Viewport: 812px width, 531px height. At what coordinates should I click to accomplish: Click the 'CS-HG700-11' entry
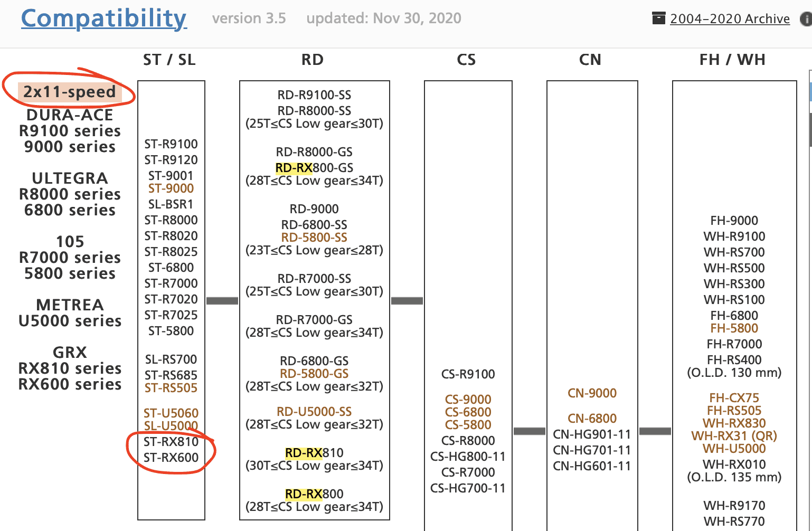(x=468, y=488)
